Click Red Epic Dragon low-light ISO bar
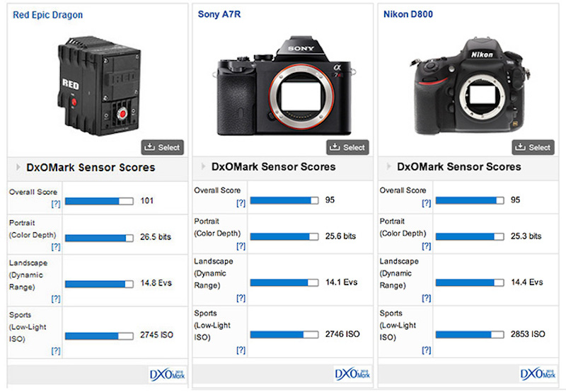566x392 pixels. 99,336
